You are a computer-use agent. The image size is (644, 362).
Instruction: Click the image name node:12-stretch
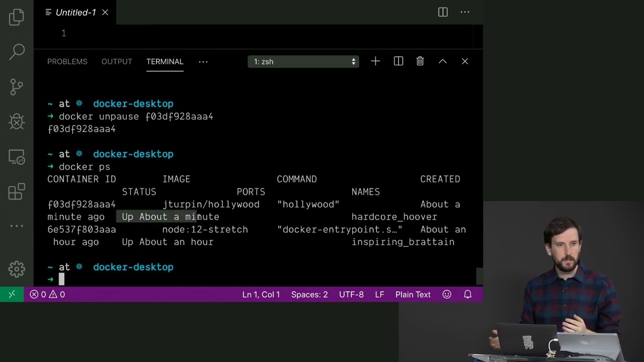205,229
